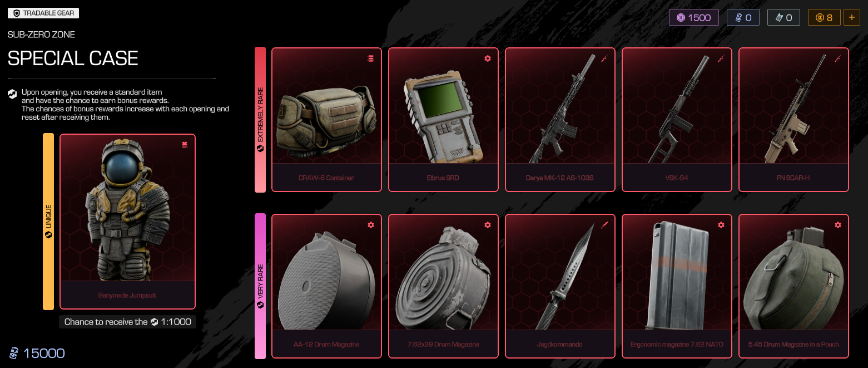Click the knife icon on Jagdkommando card

[x=604, y=225]
